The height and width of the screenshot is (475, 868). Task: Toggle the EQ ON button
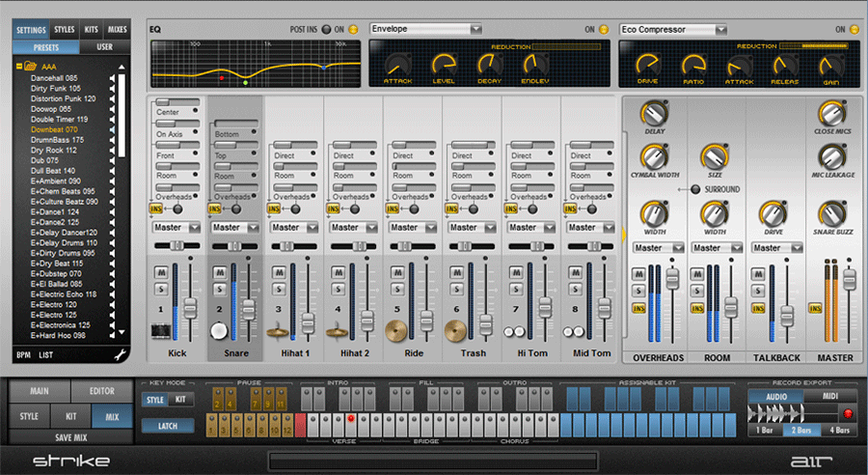(353, 30)
